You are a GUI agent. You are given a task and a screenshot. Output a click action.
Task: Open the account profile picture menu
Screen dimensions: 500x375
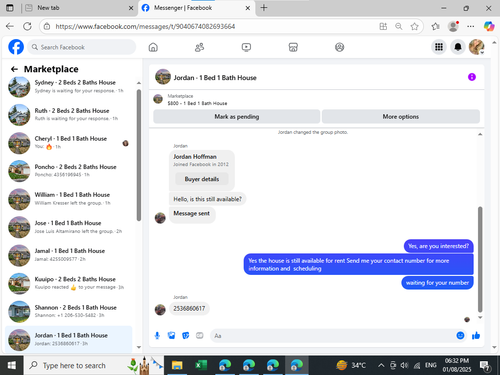coord(477,47)
